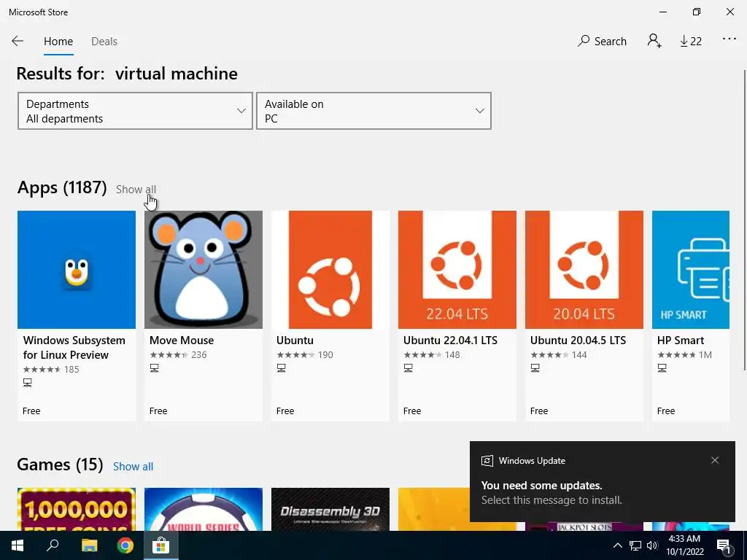Screen dimensions: 747x560
Task: Open the volume speaker icon
Action: [x=652, y=545]
